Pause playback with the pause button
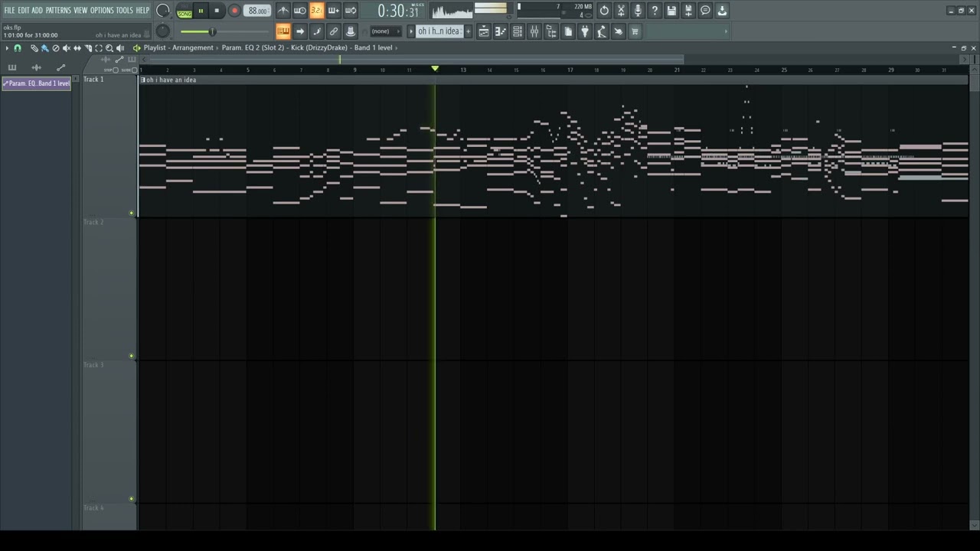Screen dimensions: 980x551 tap(201, 11)
